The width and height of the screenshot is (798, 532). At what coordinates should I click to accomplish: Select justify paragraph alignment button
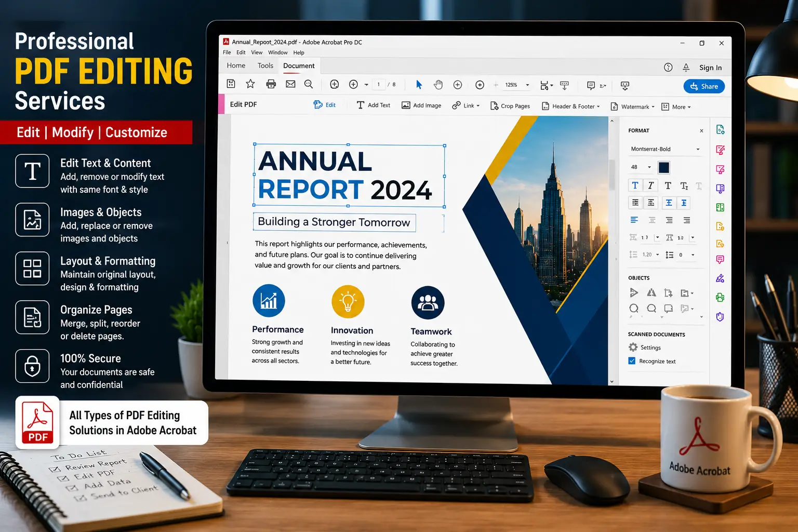coord(687,220)
